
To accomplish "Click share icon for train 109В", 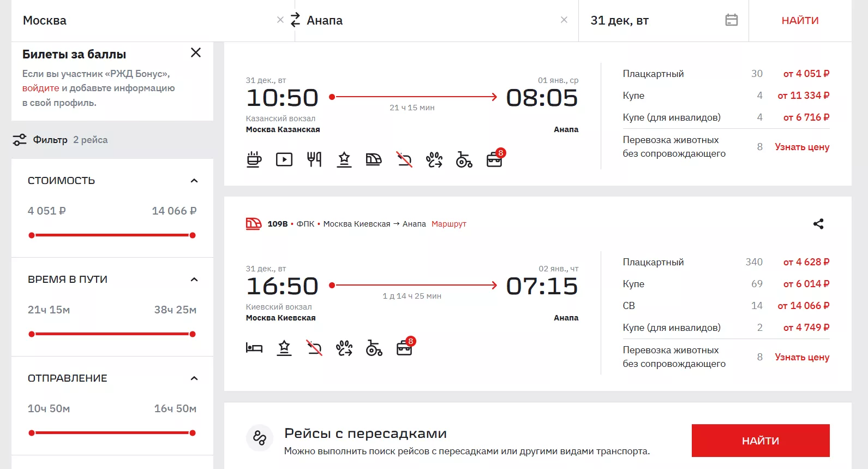I will pos(818,224).
